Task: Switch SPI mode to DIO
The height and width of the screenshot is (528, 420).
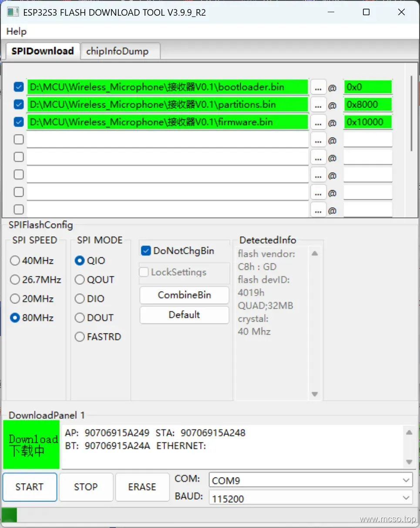Action: point(80,299)
